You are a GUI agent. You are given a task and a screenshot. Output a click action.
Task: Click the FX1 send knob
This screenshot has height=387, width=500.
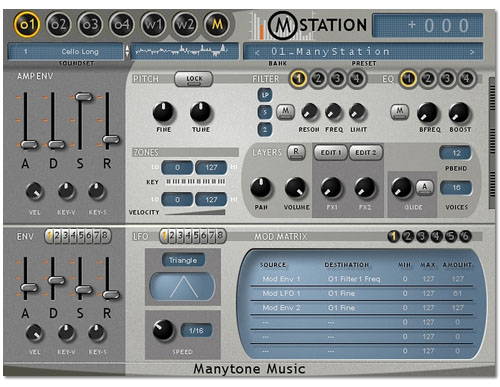[331, 188]
